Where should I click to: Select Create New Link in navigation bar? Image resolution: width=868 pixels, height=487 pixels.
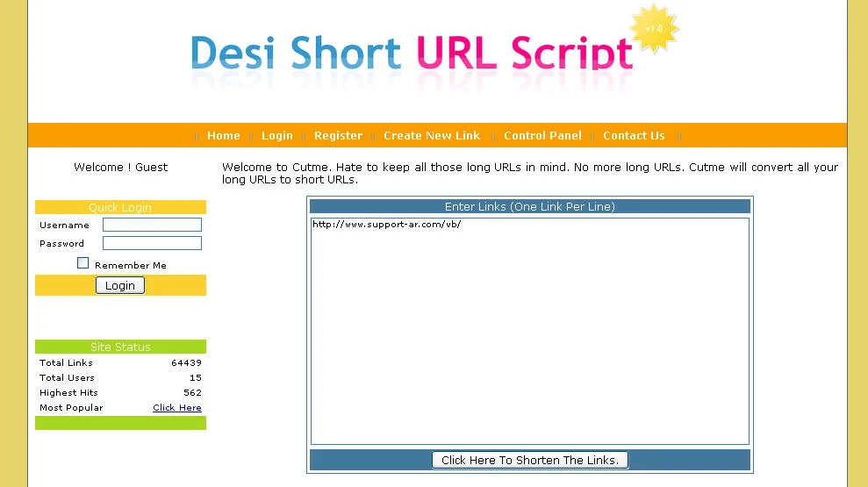[431, 136]
